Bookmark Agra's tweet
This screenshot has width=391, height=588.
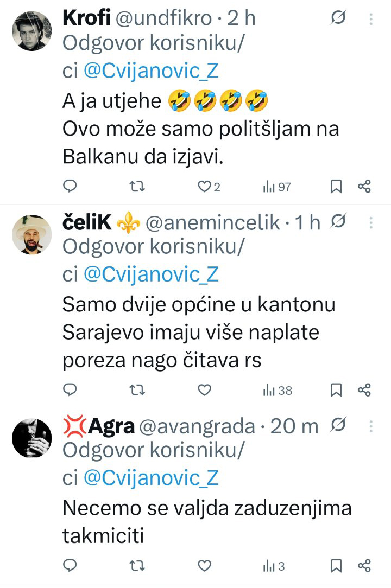(336, 566)
